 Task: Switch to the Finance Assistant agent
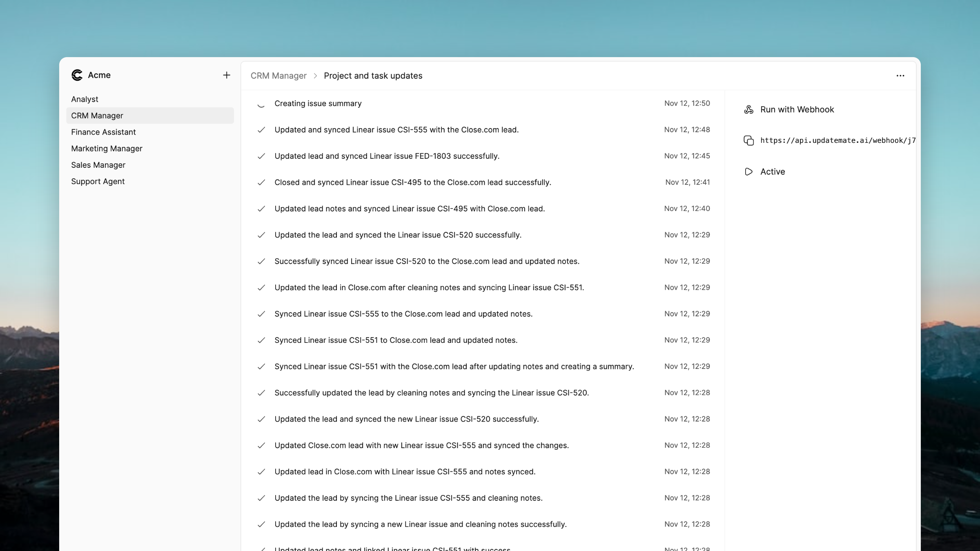103,132
